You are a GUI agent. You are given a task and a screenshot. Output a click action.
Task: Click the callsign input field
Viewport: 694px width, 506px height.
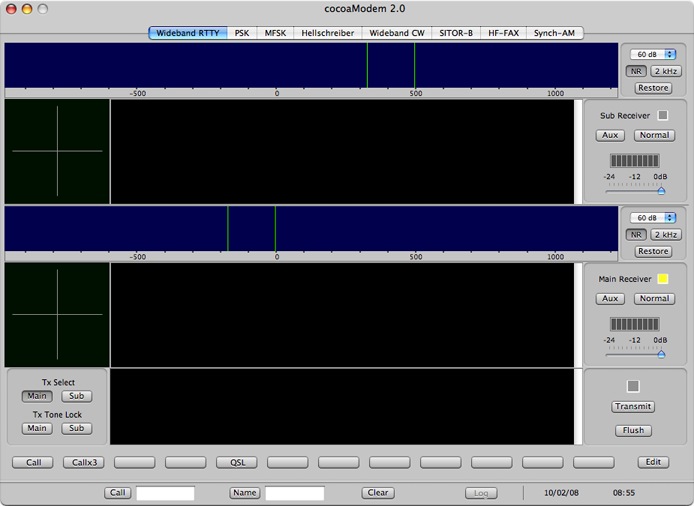pyautogui.click(x=165, y=493)
